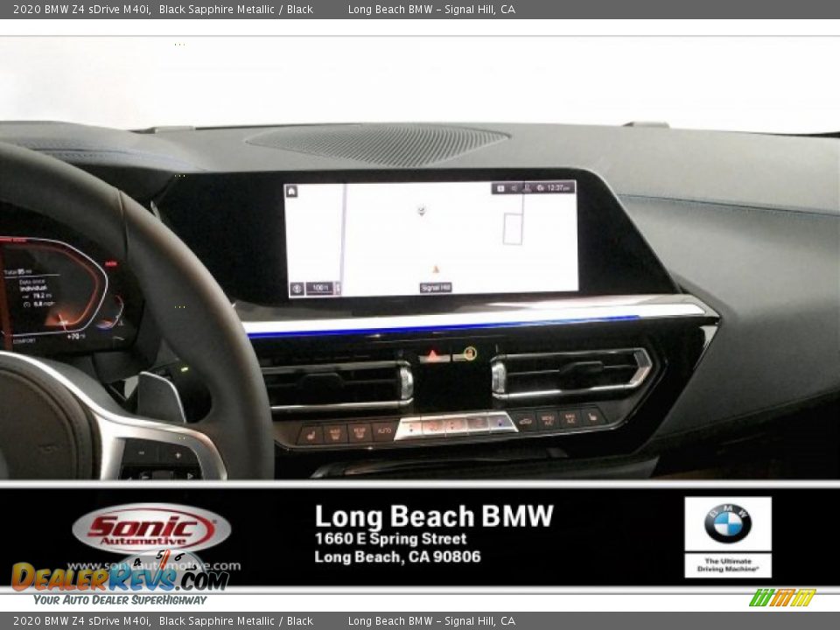840x630 pixels.
Task: Tap the +70°F temperature in cluster
Action: 76,336
